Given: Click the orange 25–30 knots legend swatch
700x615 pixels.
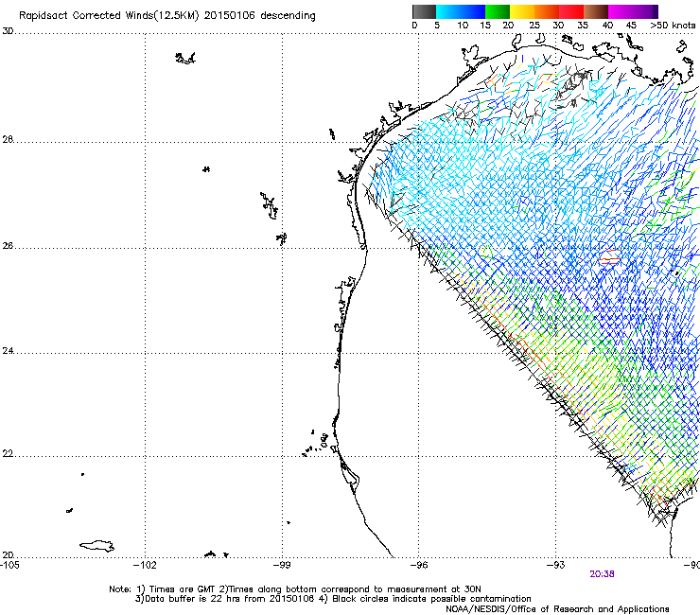Looking at the screenshot, I should (x=547, y=11).
